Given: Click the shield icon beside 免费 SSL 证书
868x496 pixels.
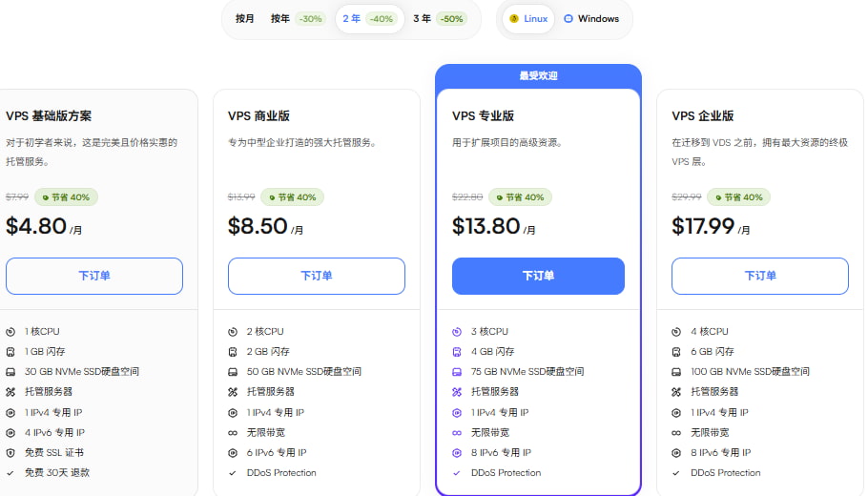Looking at the screenshot, I should (10, 453).
